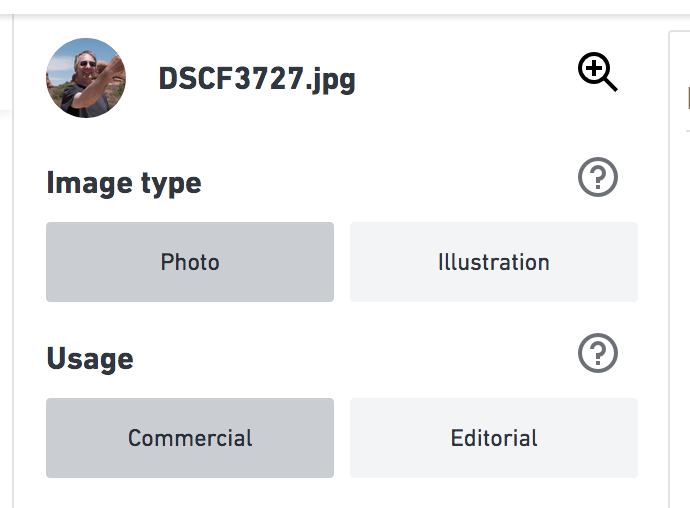Click the Photo button
This screenshot has height=508, width=690.
pyautogui.click(x=190, y=262)
